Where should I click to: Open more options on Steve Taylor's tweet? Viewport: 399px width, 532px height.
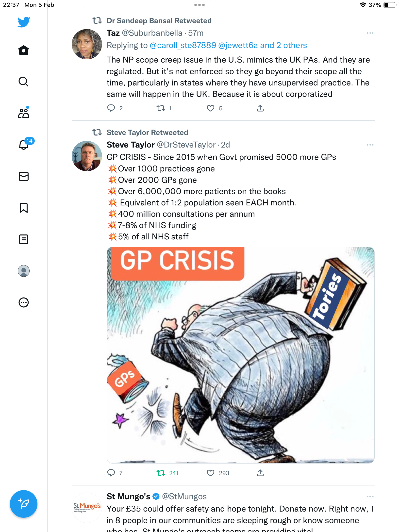click(370, 145)
